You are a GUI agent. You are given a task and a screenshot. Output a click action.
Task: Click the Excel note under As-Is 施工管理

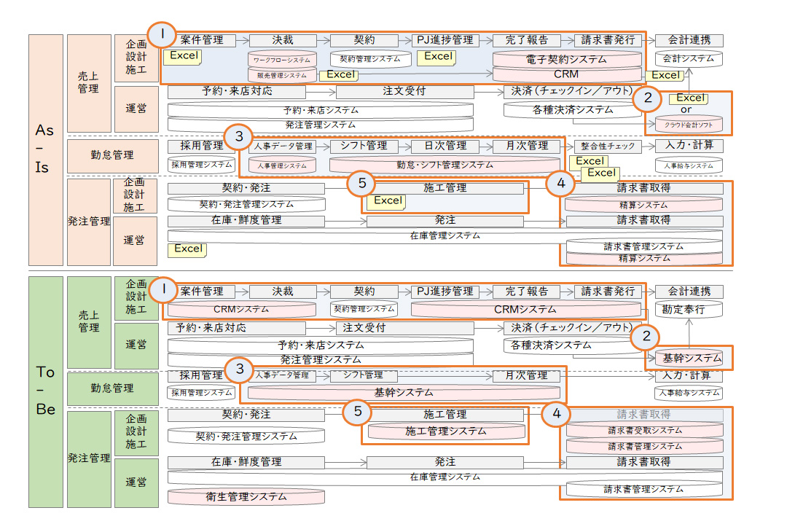click(387, 201)
